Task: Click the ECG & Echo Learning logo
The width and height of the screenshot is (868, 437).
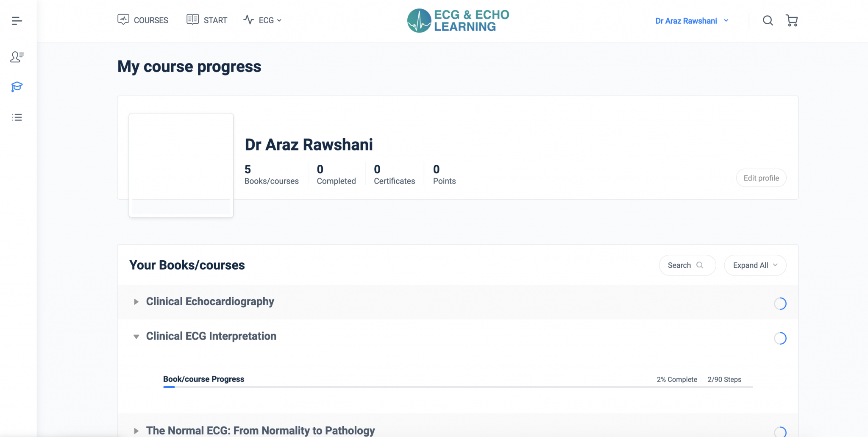Action: 458,20
